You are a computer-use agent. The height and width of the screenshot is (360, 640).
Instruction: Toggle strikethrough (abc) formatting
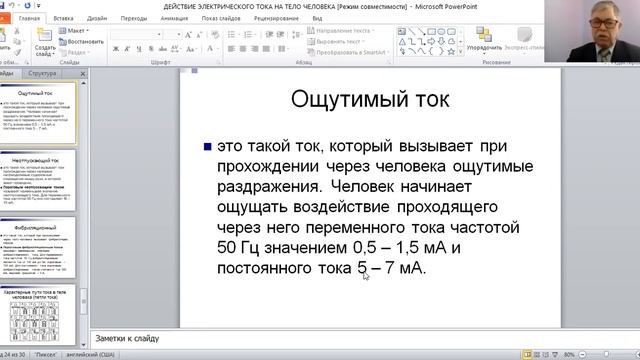coord(163,49)
